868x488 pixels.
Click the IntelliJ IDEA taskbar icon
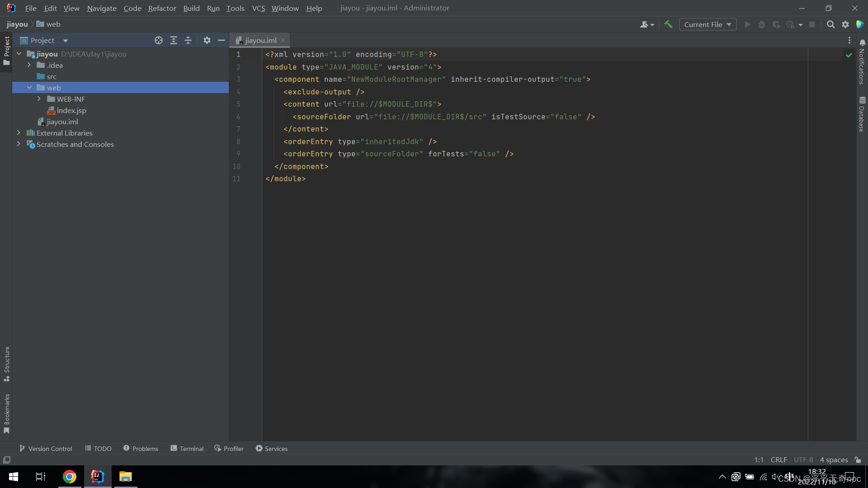click(97, 477)
